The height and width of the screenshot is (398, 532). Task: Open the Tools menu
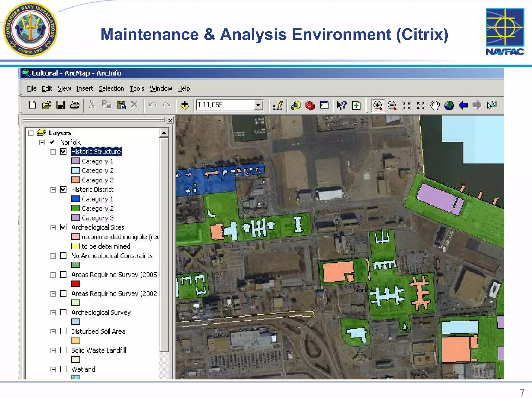click(x=137, y=88)
